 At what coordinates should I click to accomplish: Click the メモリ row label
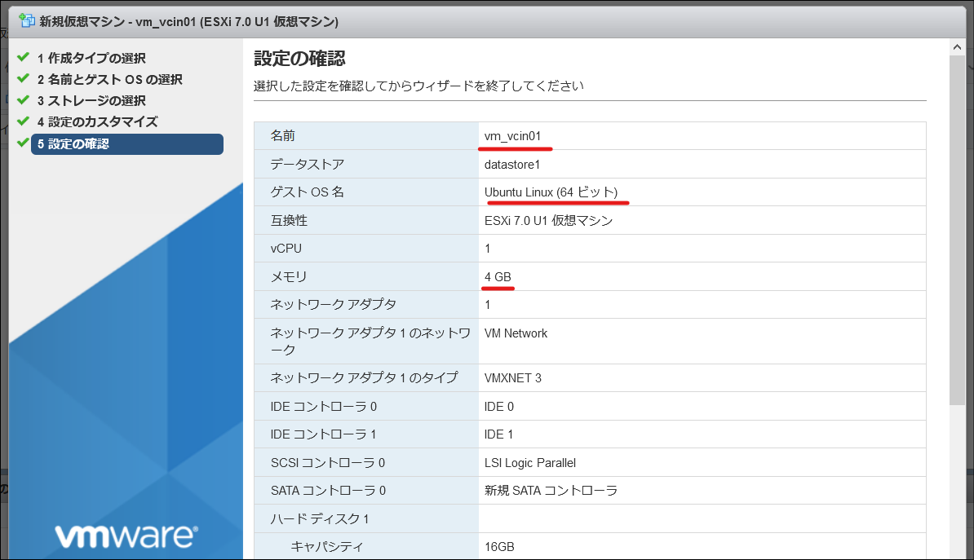[289, 277]
